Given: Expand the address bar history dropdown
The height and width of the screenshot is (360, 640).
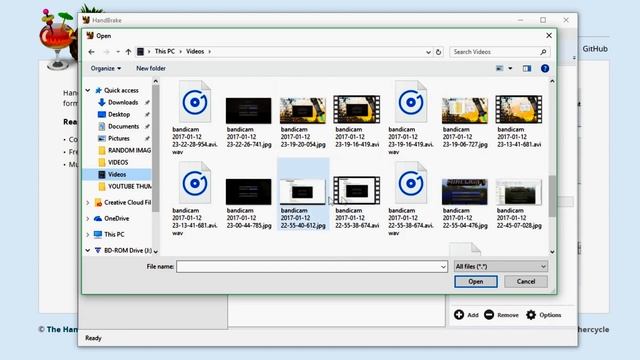Looking at the screenshot, I should click(428, 52).
